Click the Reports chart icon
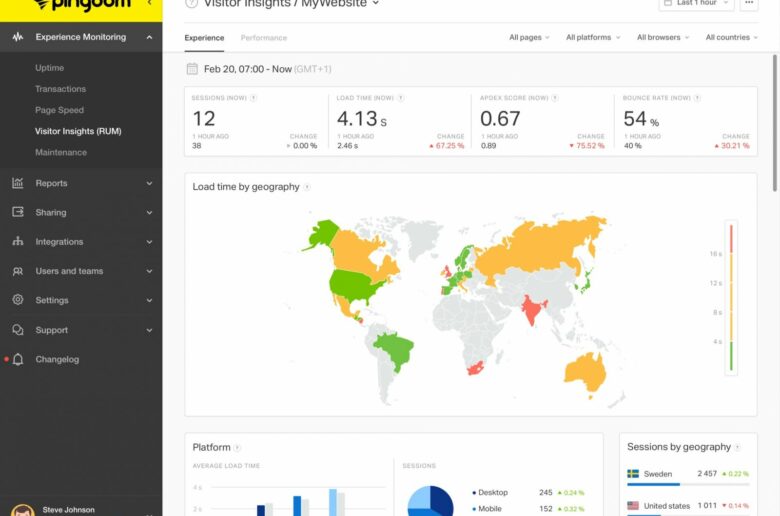The image size is (780, 516). 18,183
